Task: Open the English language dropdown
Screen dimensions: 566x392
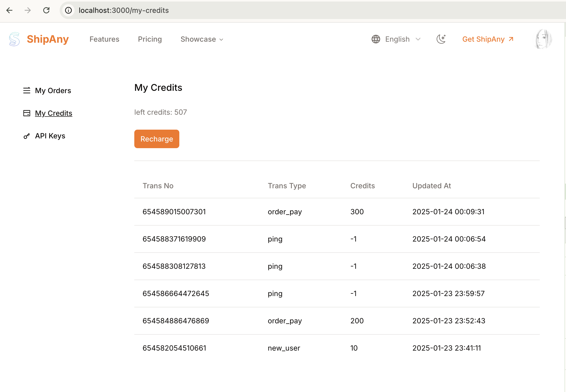Action: (397, 39)
